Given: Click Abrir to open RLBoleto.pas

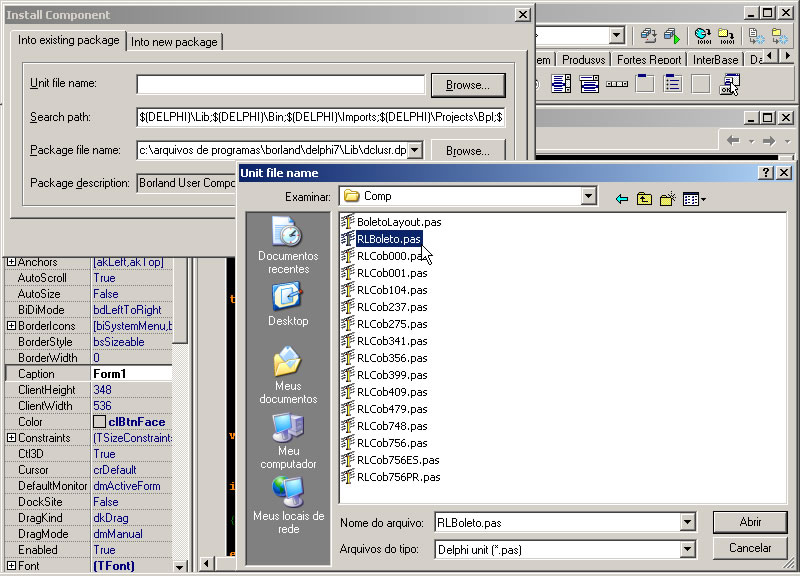Looking at the screenshot, I should coord(749,521).
